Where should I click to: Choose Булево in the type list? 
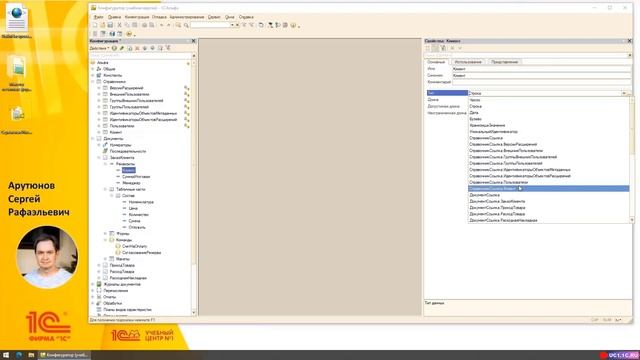[x=549, y=119]
